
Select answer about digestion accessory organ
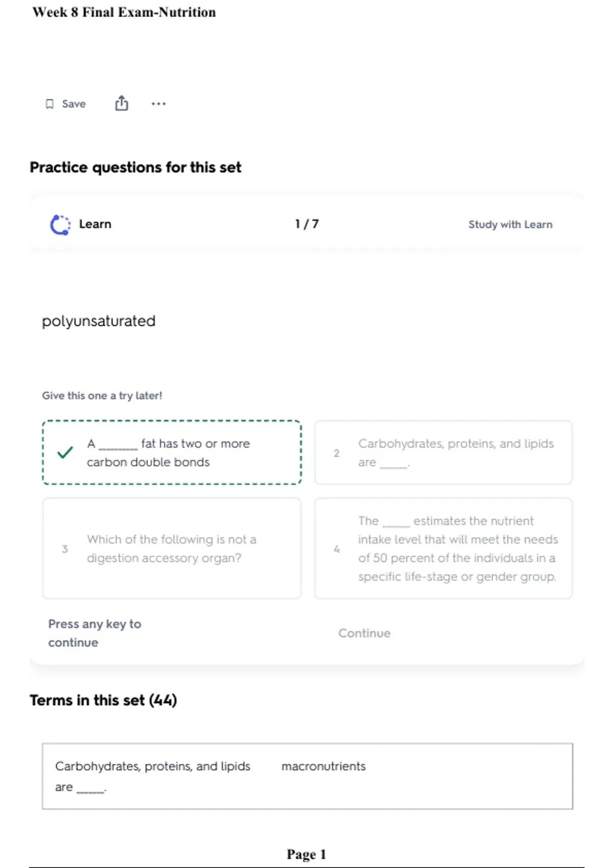[x=172, y=548]
